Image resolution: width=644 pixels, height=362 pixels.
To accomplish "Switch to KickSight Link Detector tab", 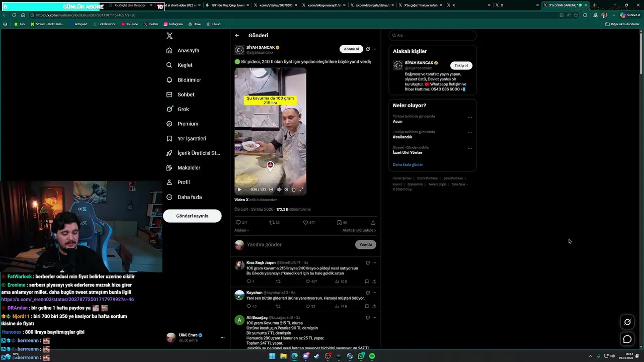I will pos(130,5).
